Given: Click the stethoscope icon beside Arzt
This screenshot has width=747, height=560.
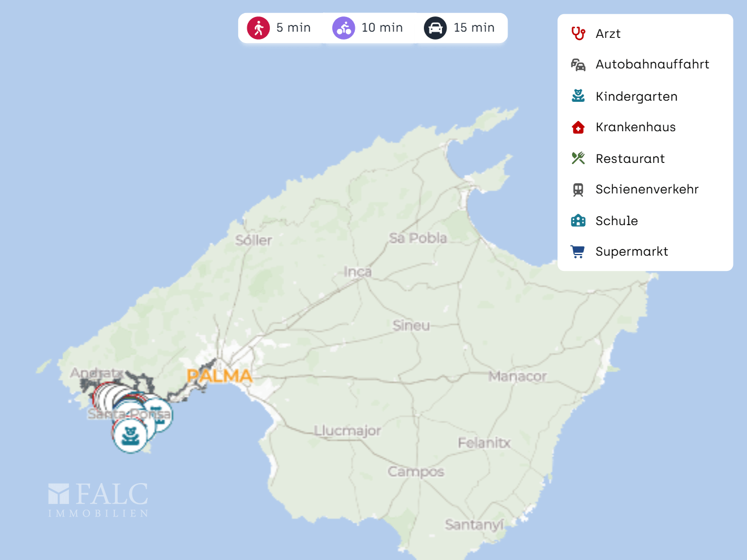Looking at the screenshot, I should click(x=578, y=33).
